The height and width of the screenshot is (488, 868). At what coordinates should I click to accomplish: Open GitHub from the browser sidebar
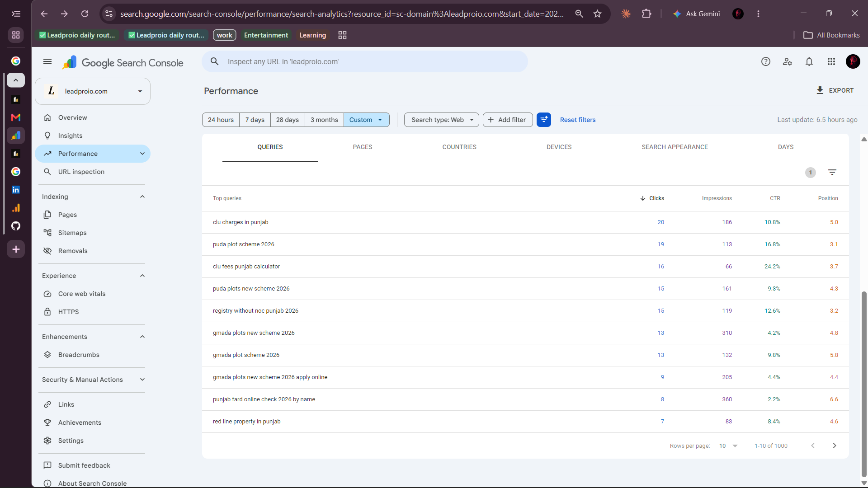pyautogui.click(x=16, y=226)
